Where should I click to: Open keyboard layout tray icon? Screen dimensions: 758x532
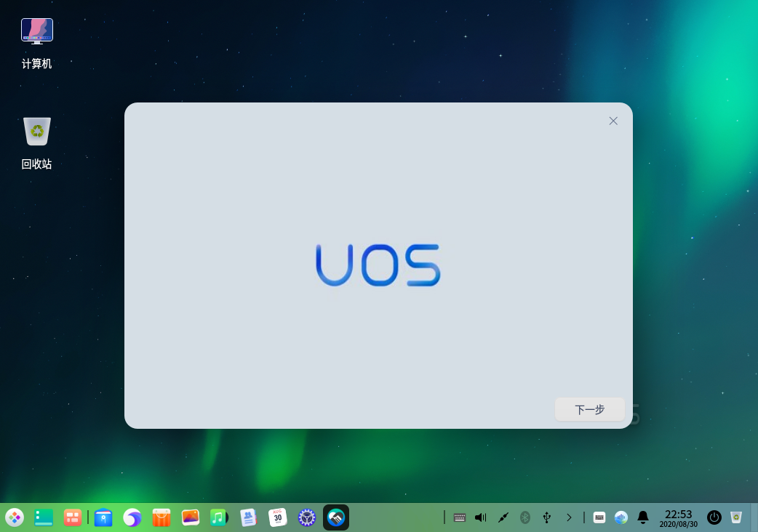[459, 517]
